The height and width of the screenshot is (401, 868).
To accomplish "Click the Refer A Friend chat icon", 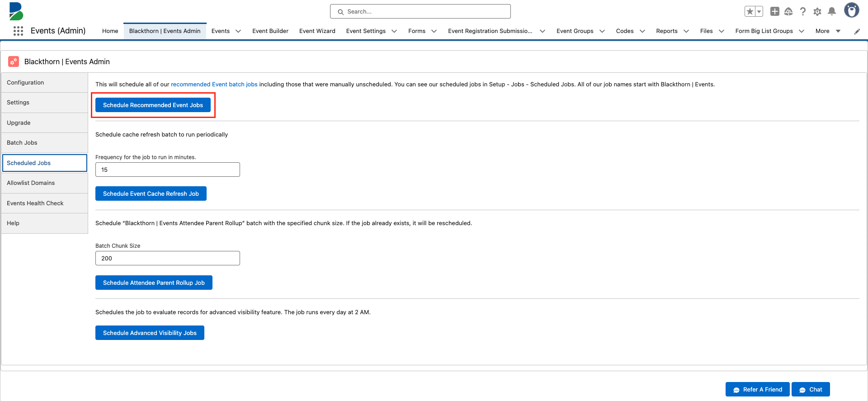I will pos(736,390).
